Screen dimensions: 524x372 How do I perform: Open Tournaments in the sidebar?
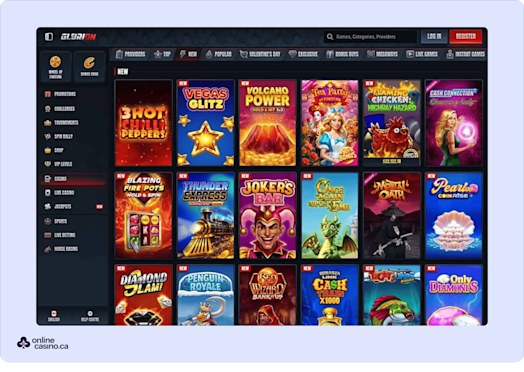[x=74, y=123]
